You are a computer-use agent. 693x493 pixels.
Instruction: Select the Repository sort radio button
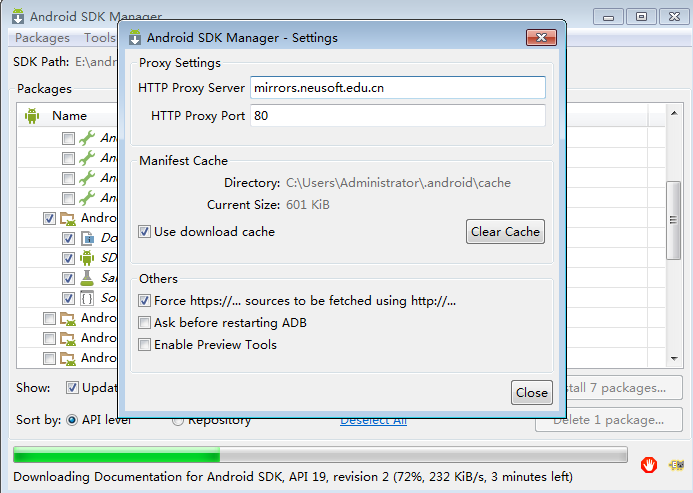click(x=178, y=420)
